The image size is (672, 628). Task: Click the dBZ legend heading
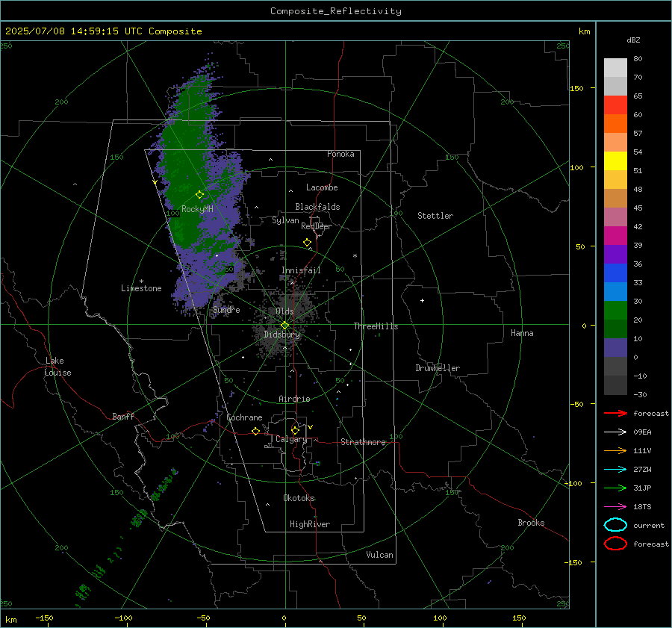click(633, 40)
